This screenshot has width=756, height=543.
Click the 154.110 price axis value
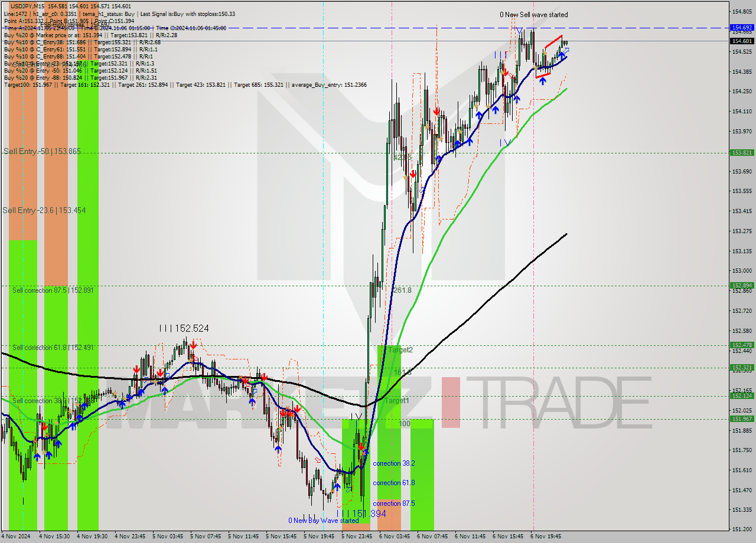(742, 111)
